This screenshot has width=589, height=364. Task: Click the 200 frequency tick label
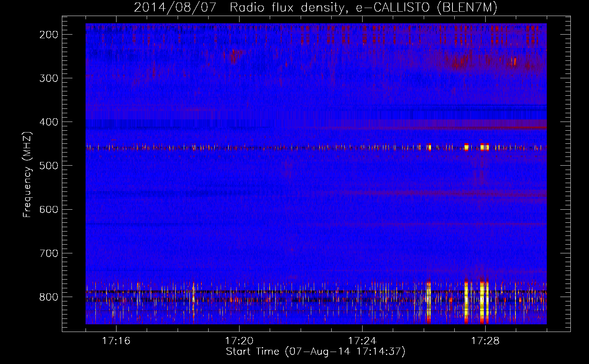tap(49, 35)
